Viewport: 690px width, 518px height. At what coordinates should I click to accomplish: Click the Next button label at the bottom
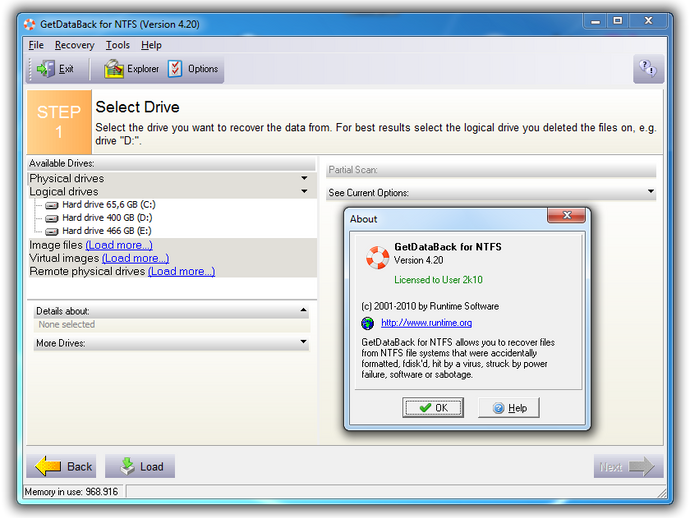611,467
